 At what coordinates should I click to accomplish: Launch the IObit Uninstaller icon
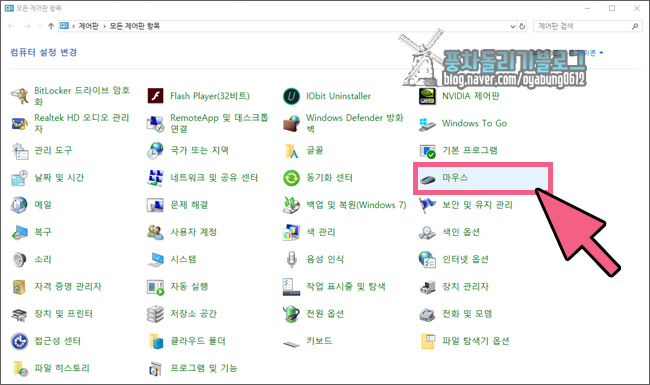coord(291,96)
